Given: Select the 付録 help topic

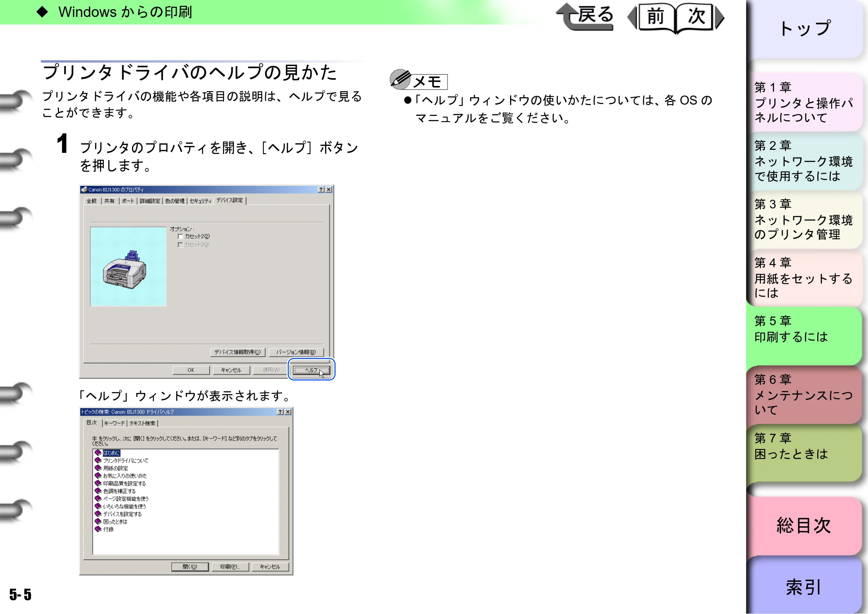Looking at the screenshot, I should 108,529.
